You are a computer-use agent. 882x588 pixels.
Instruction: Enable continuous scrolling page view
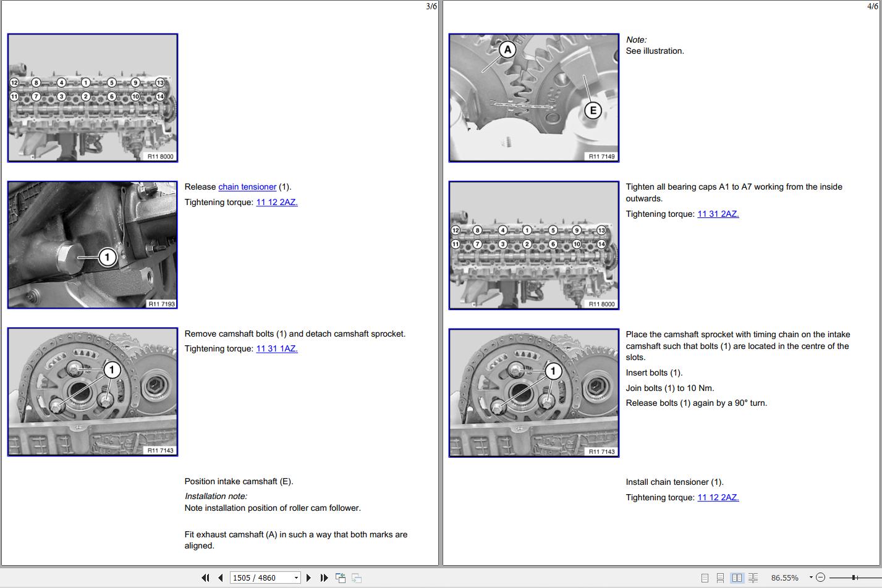coord(720,578)
